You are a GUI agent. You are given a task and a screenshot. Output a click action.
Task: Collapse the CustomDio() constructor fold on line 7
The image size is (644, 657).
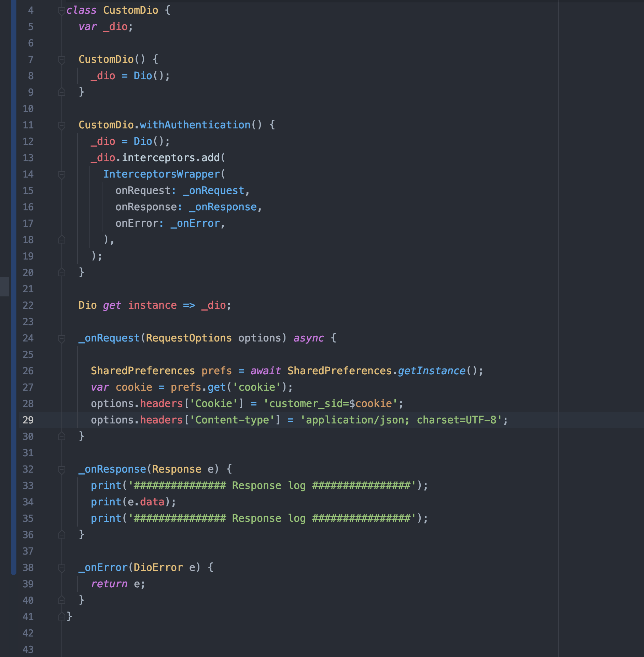point(62,60)
